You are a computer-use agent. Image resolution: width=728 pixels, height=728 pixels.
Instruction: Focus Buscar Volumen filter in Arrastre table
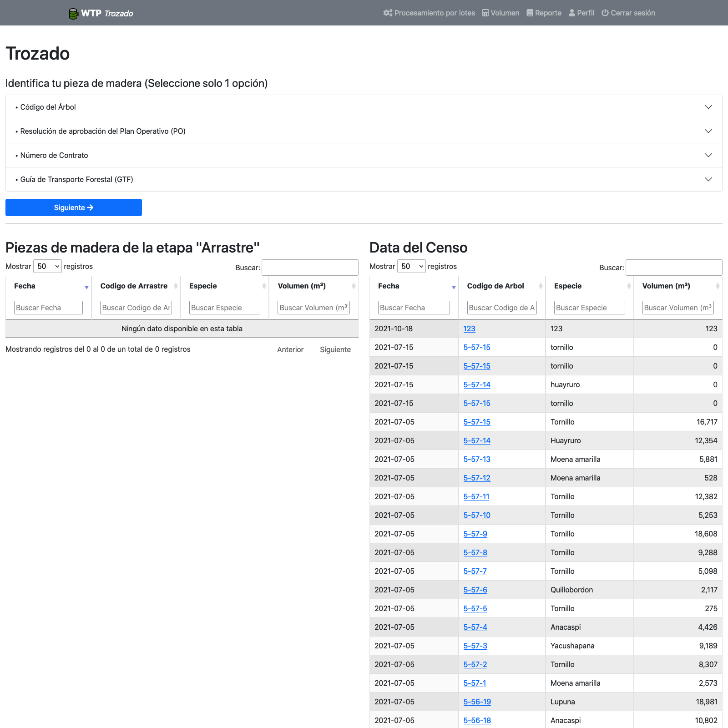click(x=314, y=308)
